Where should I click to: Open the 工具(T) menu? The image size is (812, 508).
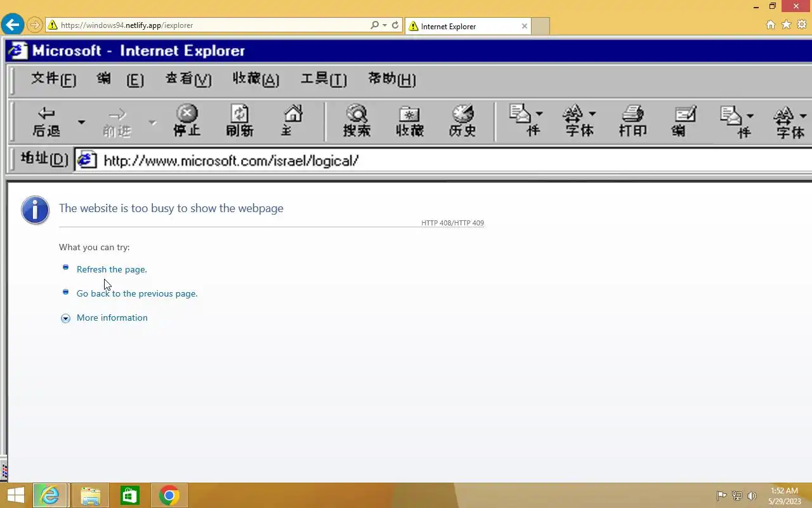pyautogui.click(x=324, y=79)
